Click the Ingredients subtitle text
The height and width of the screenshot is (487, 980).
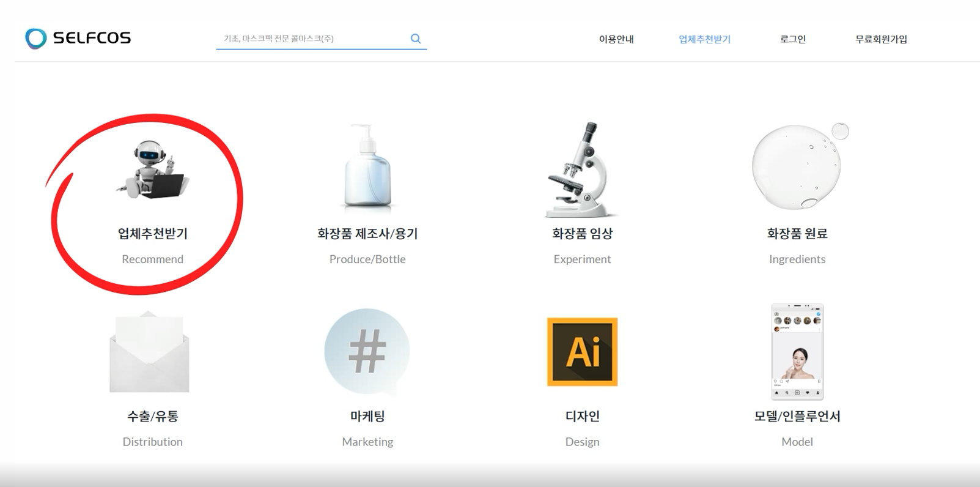pyautogui.click(x=797, y=259)
